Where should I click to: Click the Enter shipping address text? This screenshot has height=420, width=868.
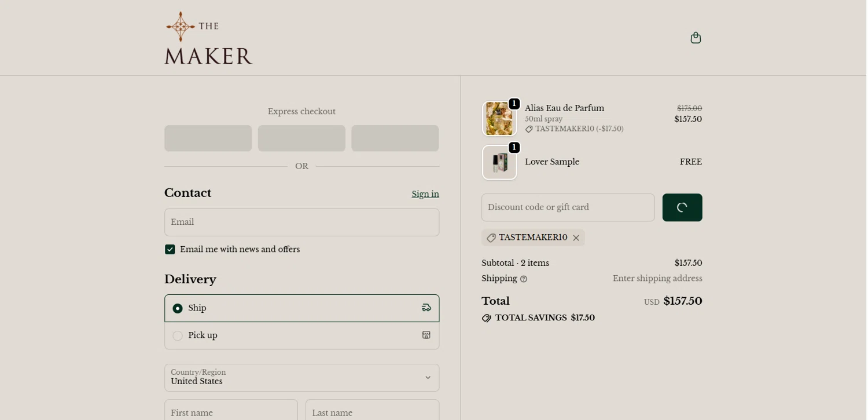[x=657, y=279]
